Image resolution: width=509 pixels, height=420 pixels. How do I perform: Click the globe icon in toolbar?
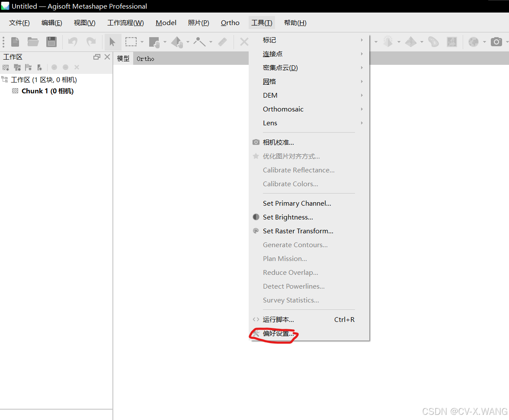[473, 42]
